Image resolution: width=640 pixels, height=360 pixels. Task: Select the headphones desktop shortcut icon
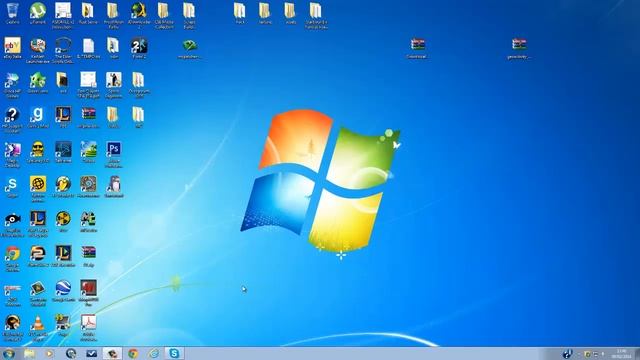tap(63, 46)
